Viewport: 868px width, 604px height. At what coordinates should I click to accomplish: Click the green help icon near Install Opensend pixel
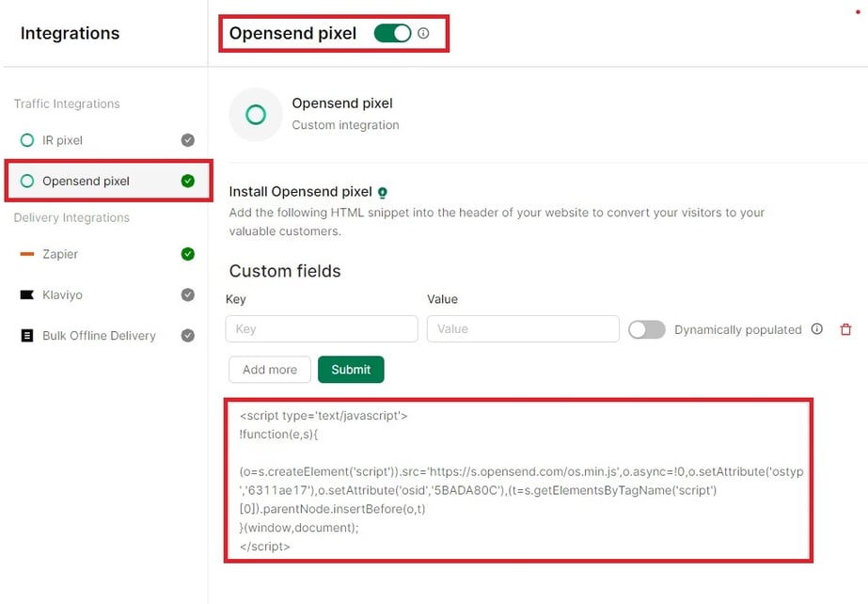point(383,192)
